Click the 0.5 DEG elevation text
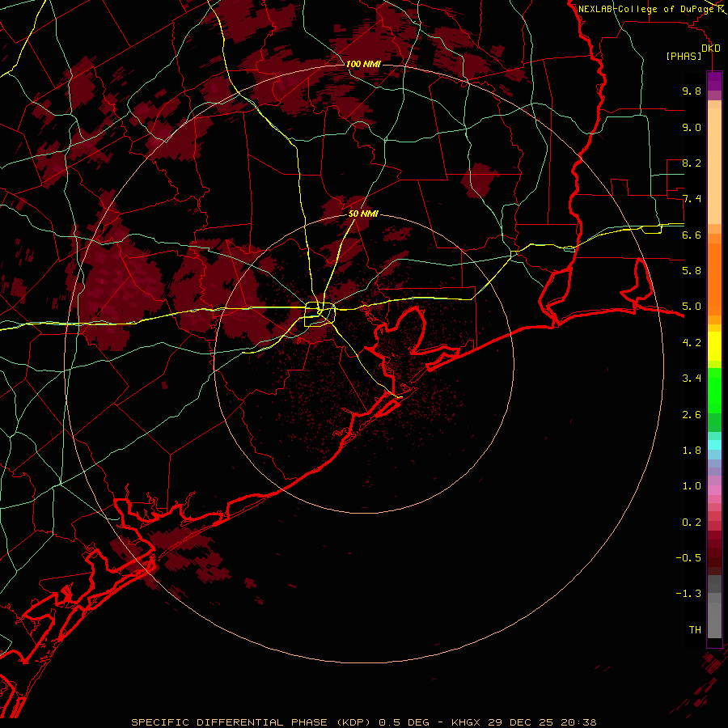 click(404, 722)
